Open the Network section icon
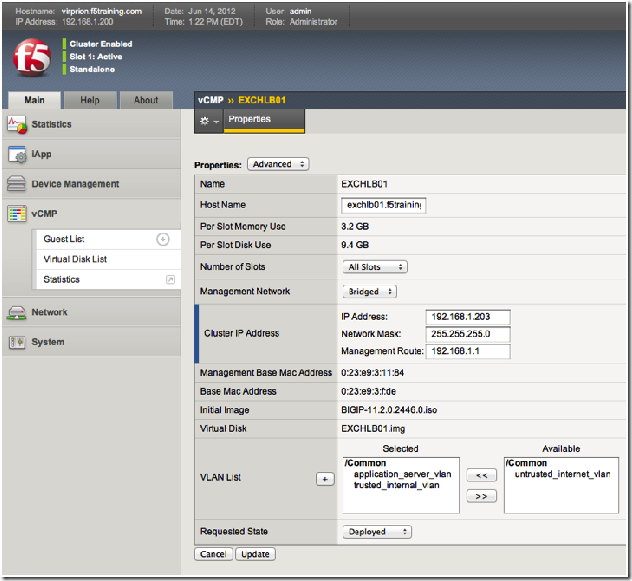The height and width of the screenshot is (581, 632). (16, 312)
